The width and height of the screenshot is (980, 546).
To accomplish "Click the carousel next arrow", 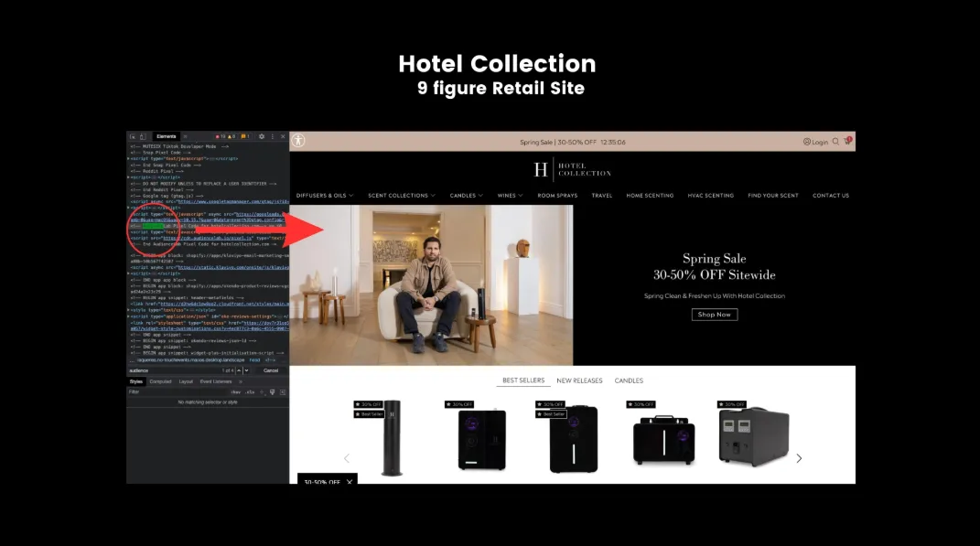I will coord(799,458).
